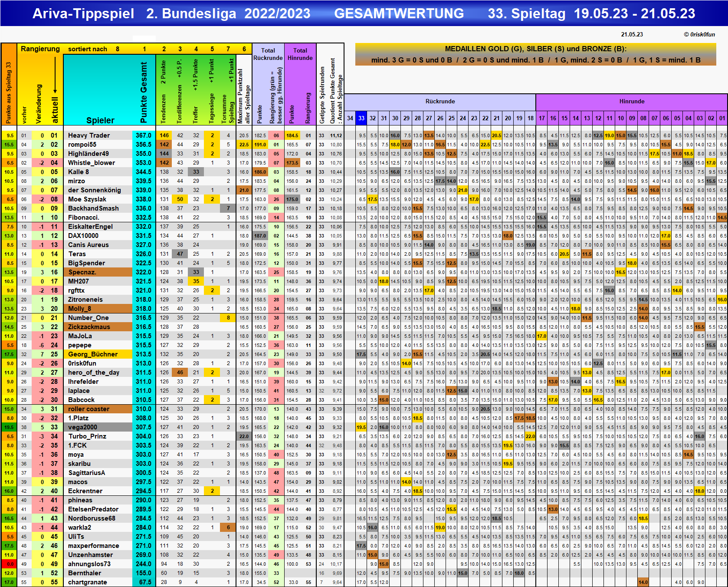
Task: Click the Ariva-Tippspiel title text
Action: coord(83,13)
